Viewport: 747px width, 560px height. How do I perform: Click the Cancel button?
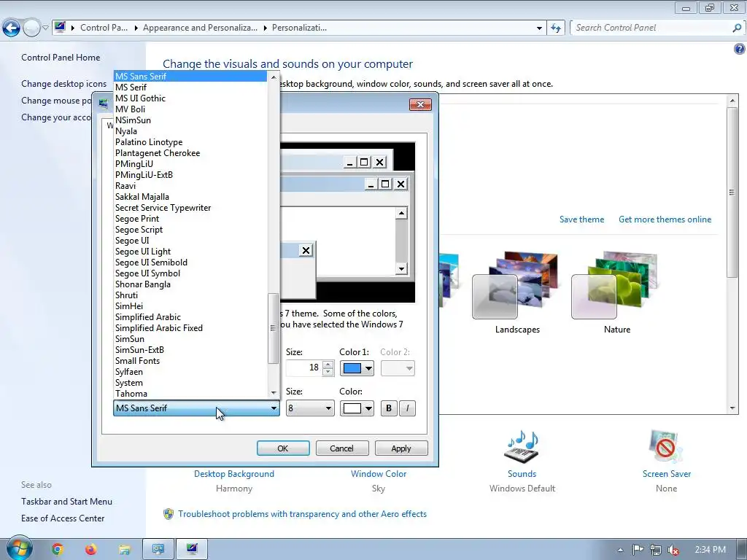pyautogui.click(x=342, y=448)
